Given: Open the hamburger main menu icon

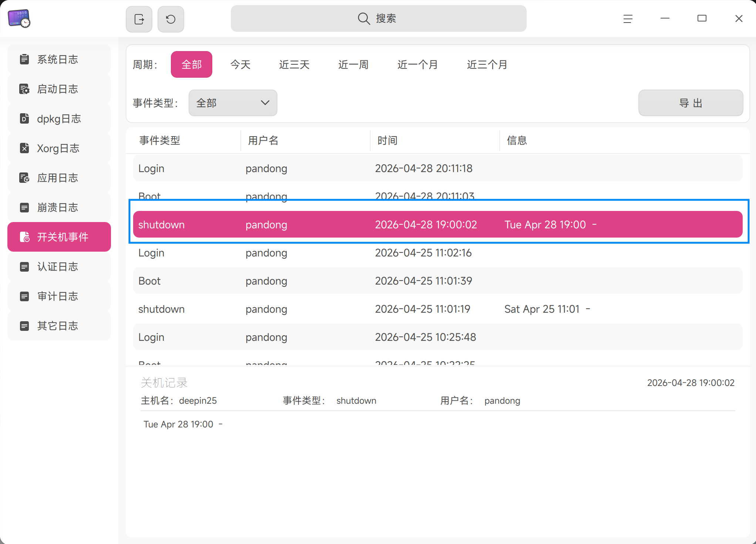Looking at the screenshot, I should coord(628,19).
